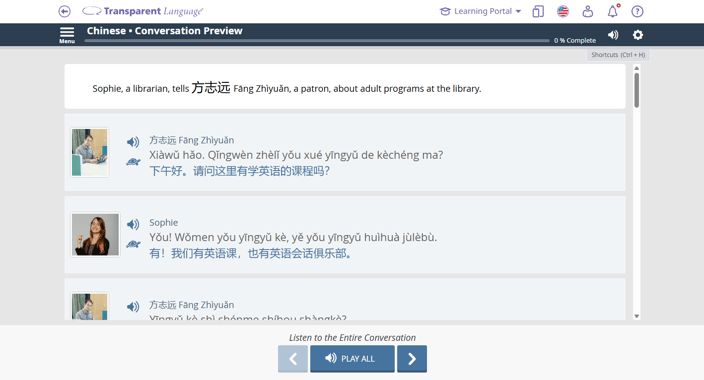Click the conversation description about Sophie the librarian
The height and width of the screenshot is (380, 704).
pos(286,88)
